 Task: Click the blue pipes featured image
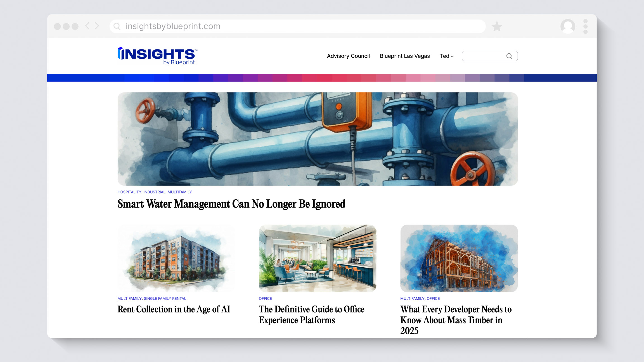pyautogui.click(x=318, y=139)
